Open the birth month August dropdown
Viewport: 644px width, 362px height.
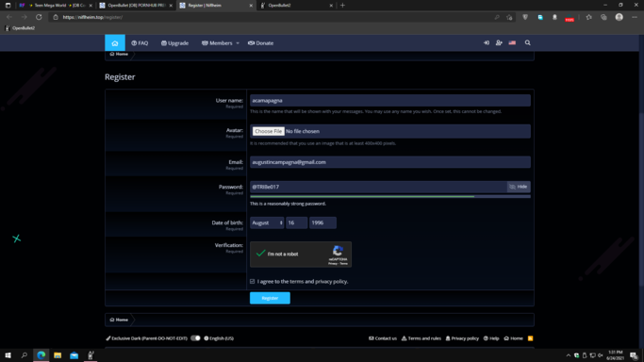pyautogui.click(x=267, y=222)
